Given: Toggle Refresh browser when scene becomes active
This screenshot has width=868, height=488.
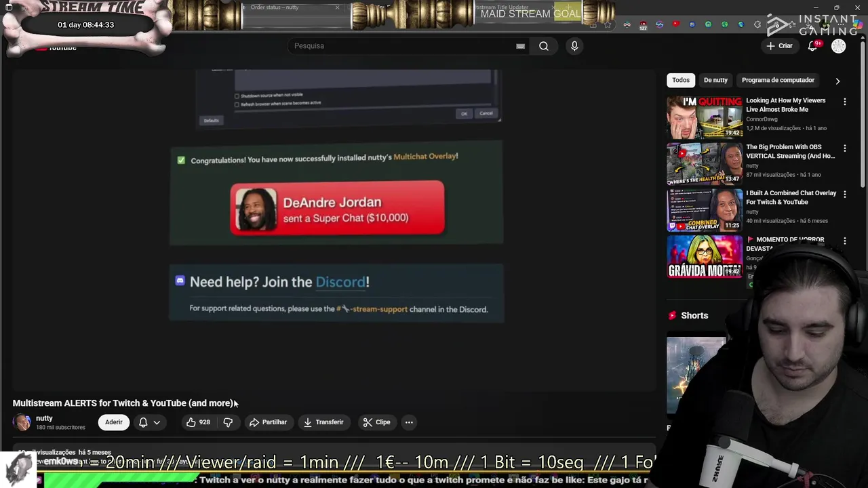Looking at the screenshot, I should click(237, 104).
